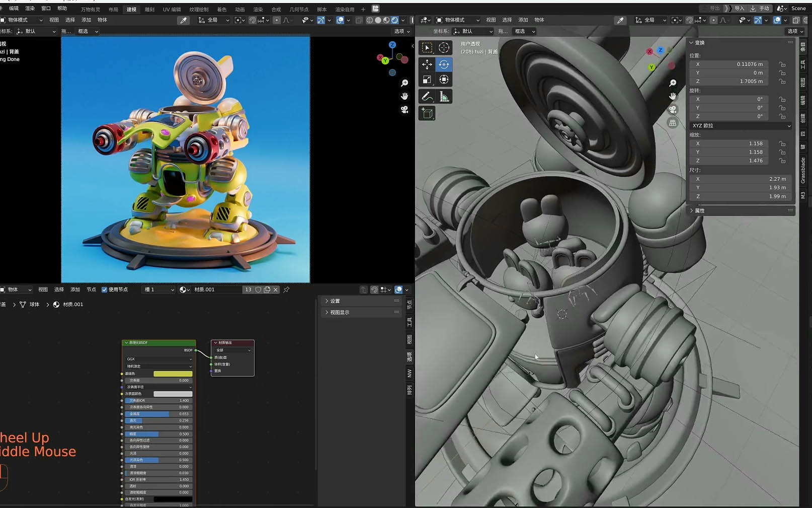Switch perspective/orthographic grid icon in right viewport
The width and height of the screenshot is (812, 508).
673,122
